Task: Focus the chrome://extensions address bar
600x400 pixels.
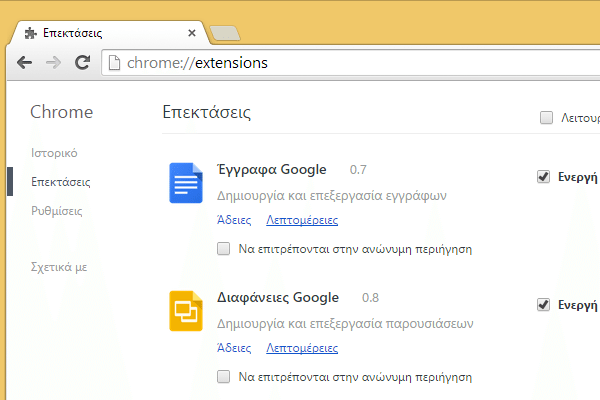Action: pyautogui.click(x=352, y=63)
